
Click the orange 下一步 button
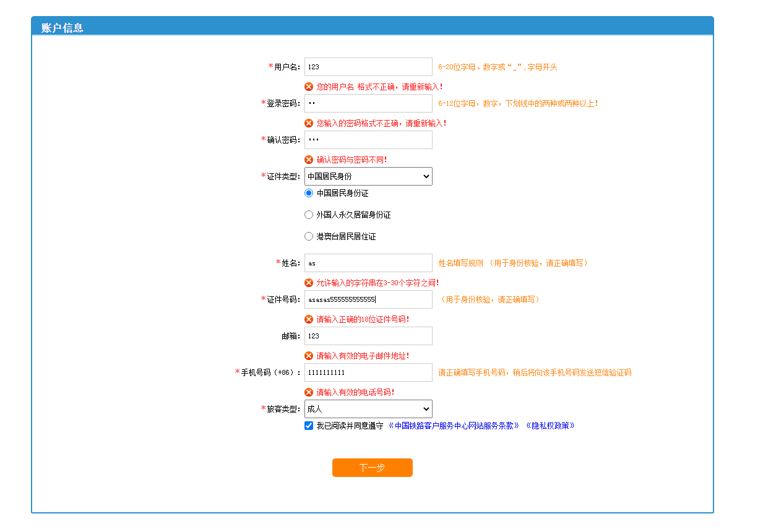click(373, 468)
